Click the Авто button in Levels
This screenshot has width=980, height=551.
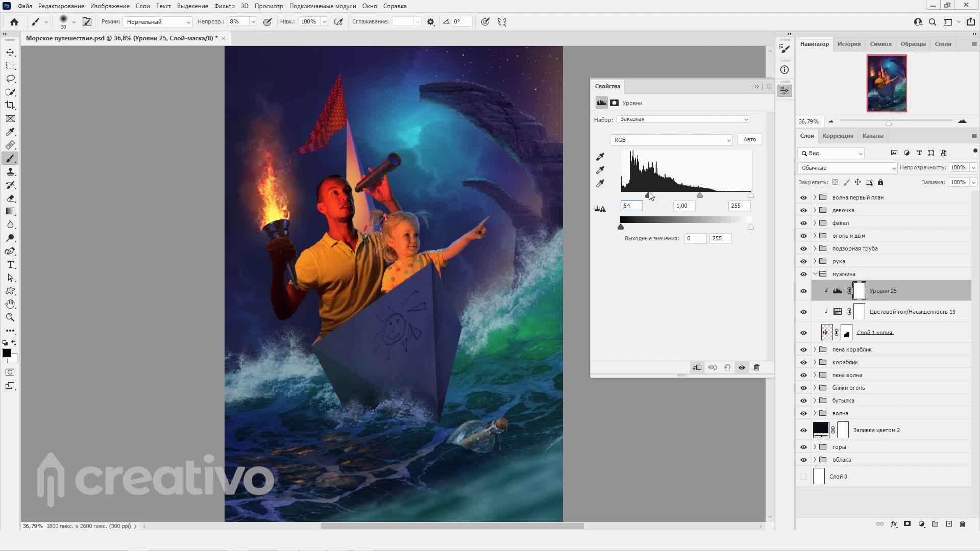(749, 139)
